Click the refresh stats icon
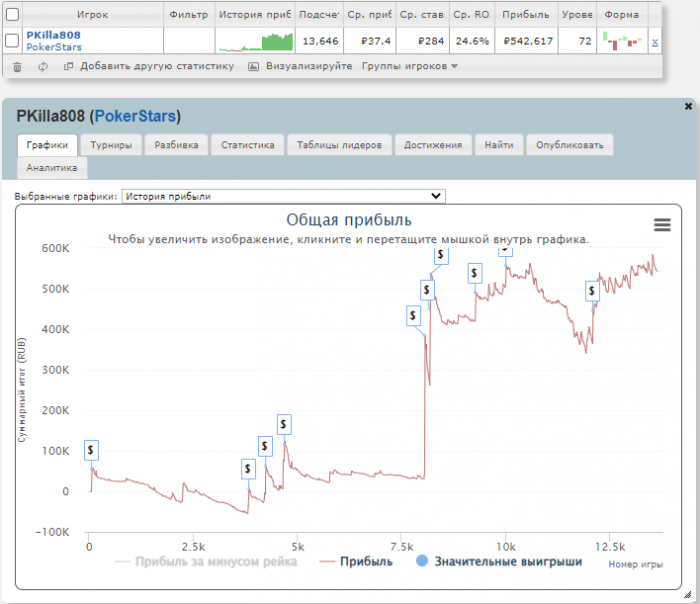 pos(43,67)
